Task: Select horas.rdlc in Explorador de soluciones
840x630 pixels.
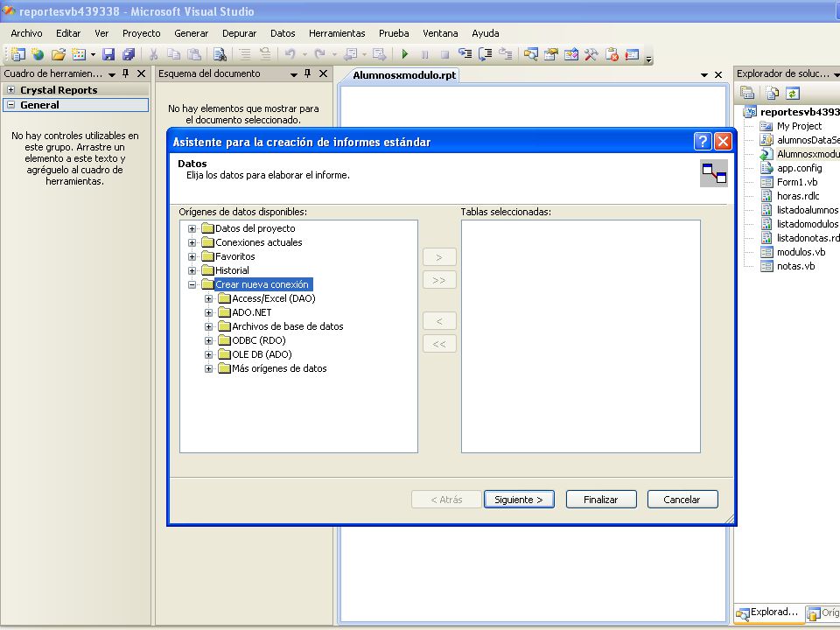Action: click(798, 196)
